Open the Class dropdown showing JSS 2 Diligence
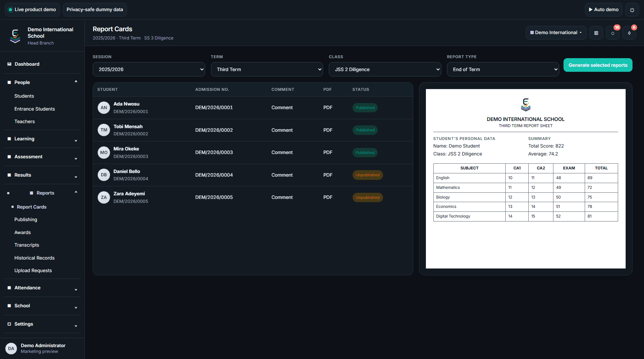Image resolution: width=644 pixels, height=359 pixels. click(x=385, y=69)
